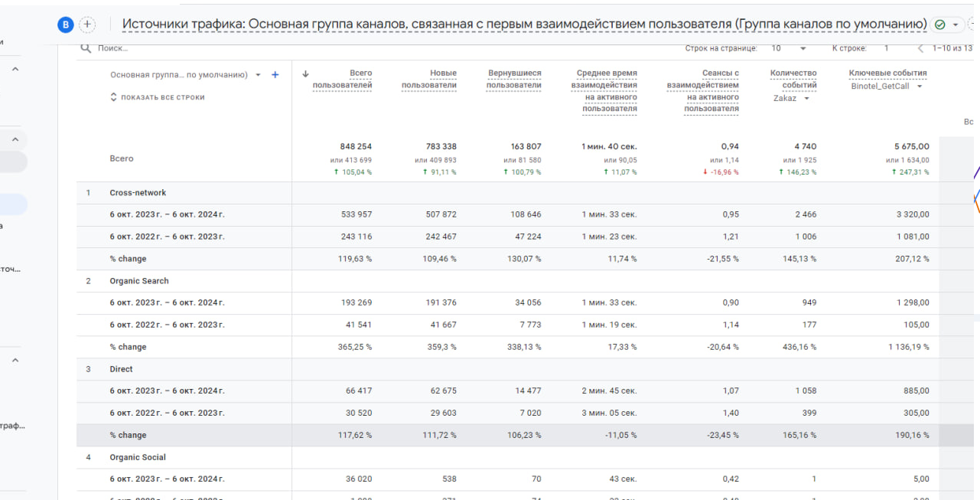Add a new comparison with the plus circle
Image resolution: width=980 pixels, height=500 pixels.
[88, 25]
